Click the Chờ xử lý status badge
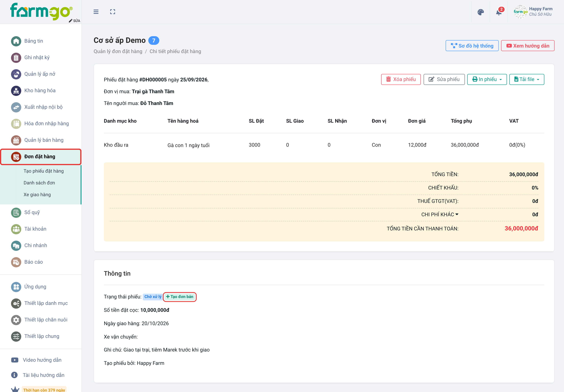This screenshot has width=564, height=392. tap(153, 297)
